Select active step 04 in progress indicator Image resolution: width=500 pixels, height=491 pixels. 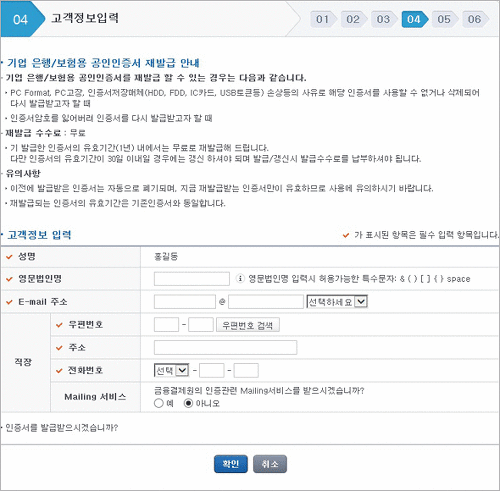point(414,19)
